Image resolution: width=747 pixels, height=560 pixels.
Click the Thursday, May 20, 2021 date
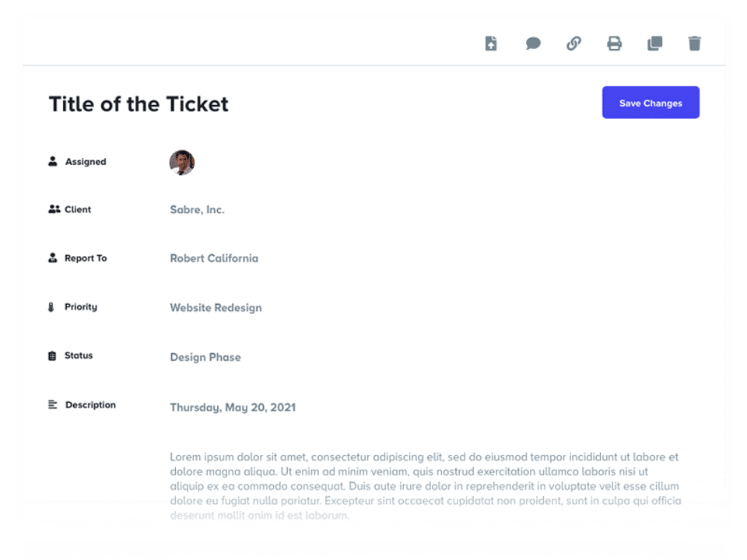coord(233,408)
